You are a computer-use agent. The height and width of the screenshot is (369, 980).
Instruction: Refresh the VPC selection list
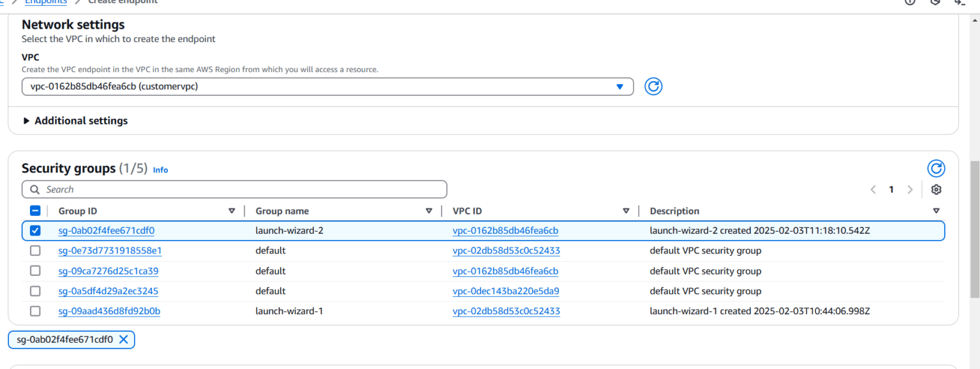click(653, 86)
